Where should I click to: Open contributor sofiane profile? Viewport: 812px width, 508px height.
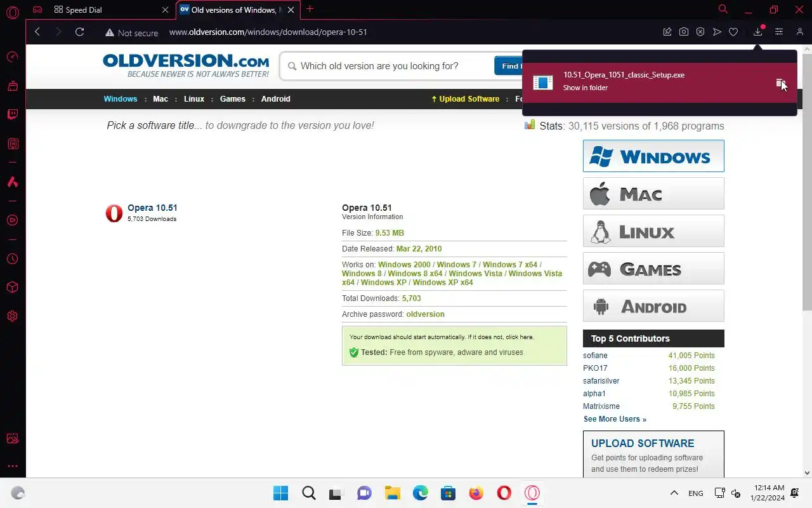tap(595, 356)
